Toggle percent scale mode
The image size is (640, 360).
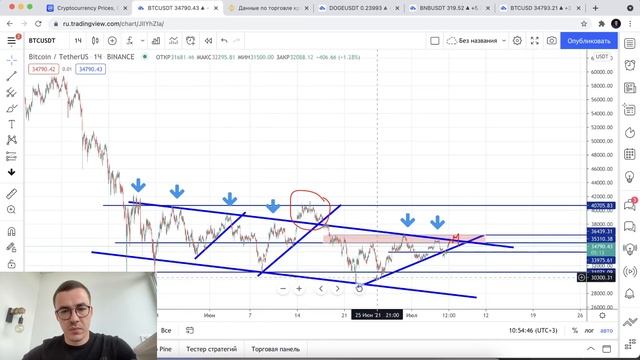[575, 331]
